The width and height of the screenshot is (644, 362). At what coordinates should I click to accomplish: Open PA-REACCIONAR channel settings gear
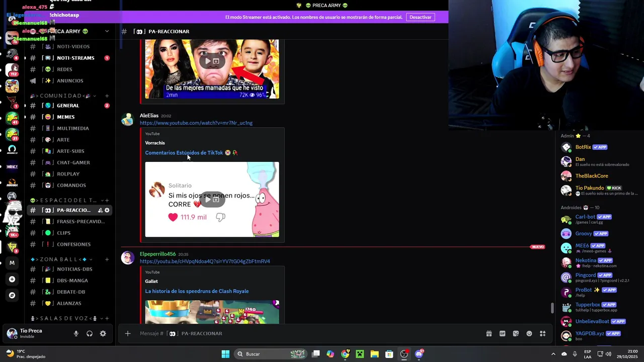[x=107, y=210]
